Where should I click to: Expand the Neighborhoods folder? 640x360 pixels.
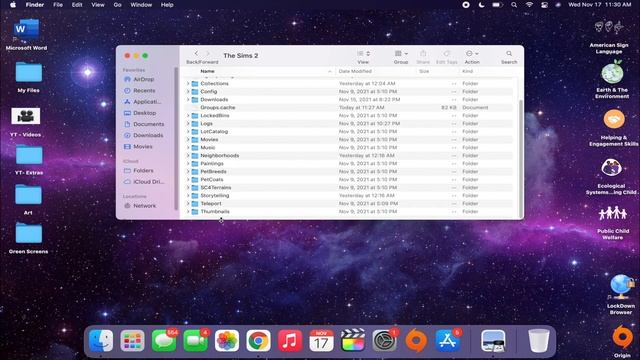pyautogui.click(x=188, y=156)
